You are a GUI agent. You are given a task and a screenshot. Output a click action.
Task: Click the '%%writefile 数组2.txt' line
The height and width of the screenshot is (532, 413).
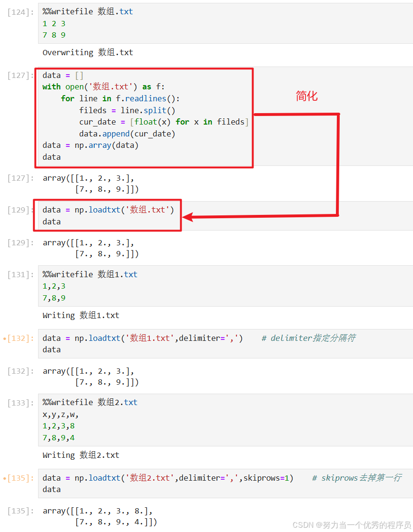[x=90, y=402]
